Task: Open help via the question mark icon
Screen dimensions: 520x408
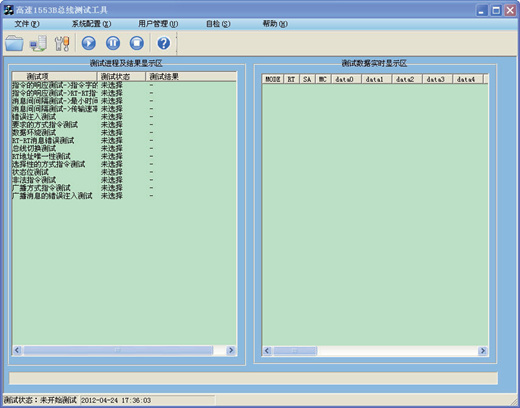Action: (x=163, y=43)
